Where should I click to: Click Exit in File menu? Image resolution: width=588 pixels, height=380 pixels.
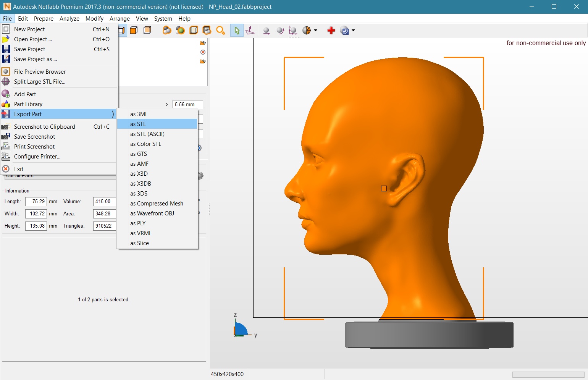click(x=59, y=169)
